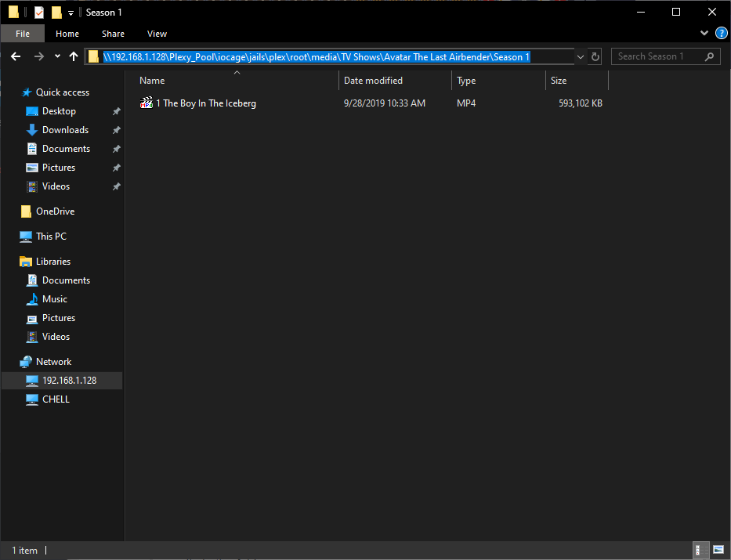The width and height of the screenshot is (731, 560).
Task: Open the File menu
Action: point(23,34)
